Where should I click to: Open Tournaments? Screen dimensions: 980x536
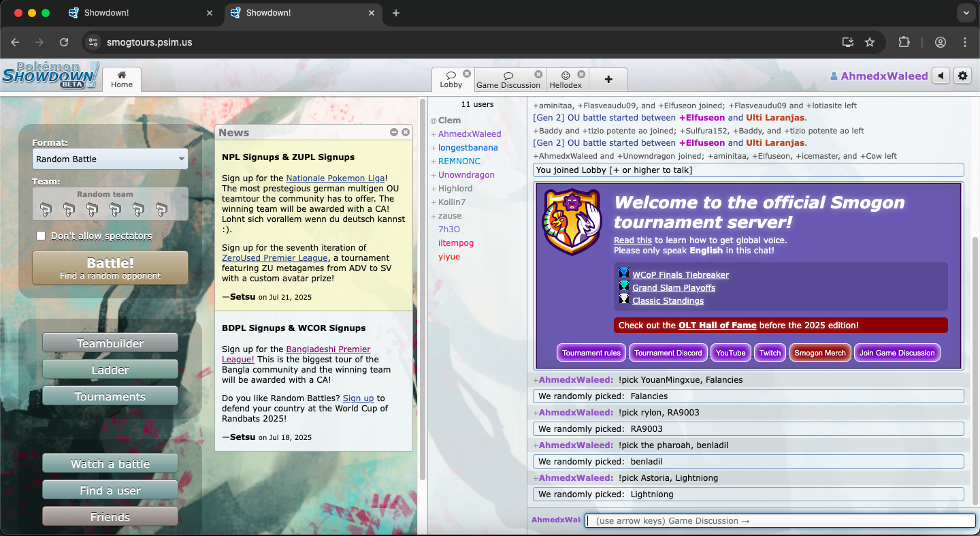110,396
